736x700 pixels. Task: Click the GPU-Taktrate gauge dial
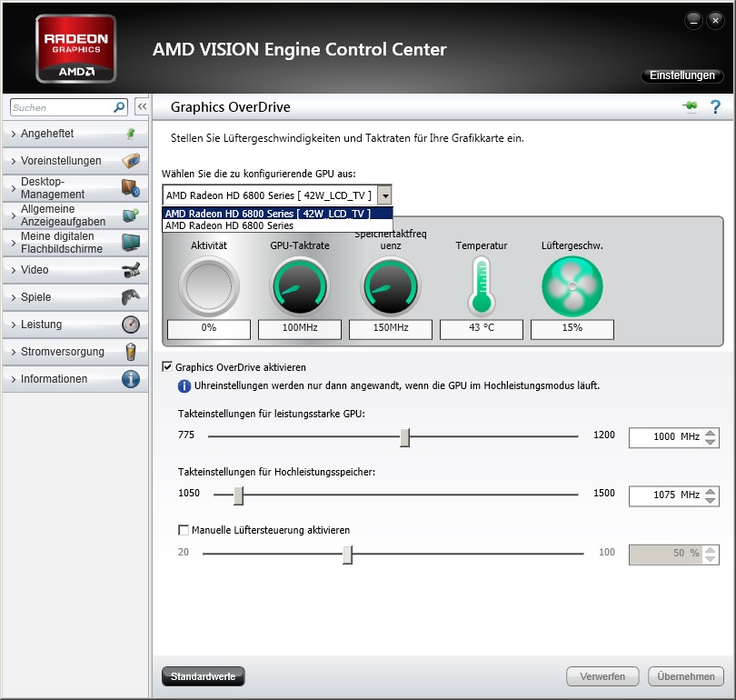coord(300,285)
